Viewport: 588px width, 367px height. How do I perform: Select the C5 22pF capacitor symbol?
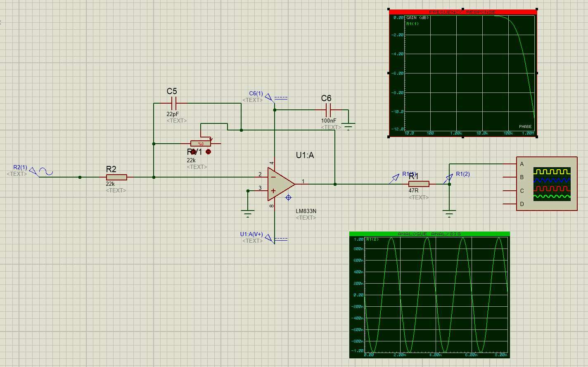173,103
